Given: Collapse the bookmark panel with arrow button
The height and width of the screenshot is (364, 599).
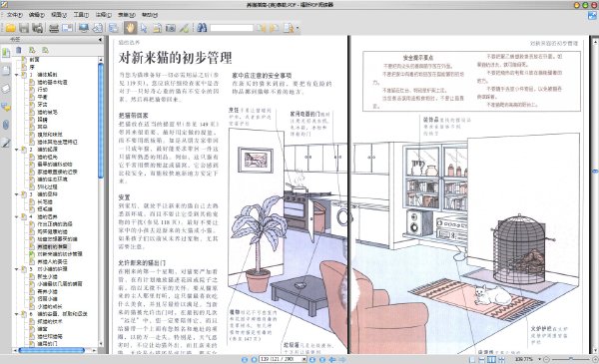Looking at the screenshot, I should [100, 39].
